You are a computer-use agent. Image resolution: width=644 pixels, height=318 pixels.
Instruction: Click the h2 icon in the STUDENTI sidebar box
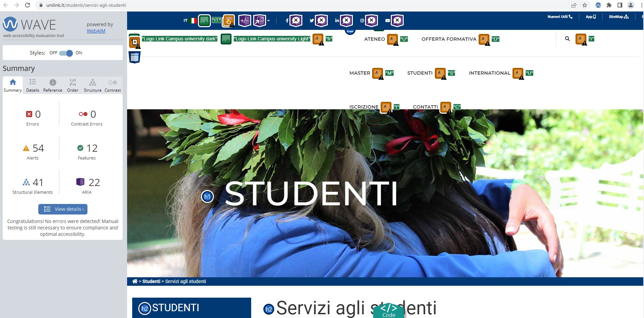click(145, 308)
